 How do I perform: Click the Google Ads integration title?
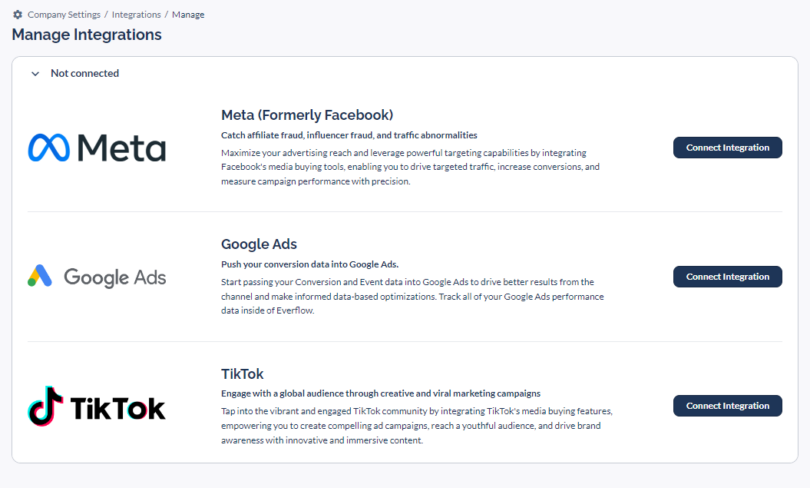259,244
